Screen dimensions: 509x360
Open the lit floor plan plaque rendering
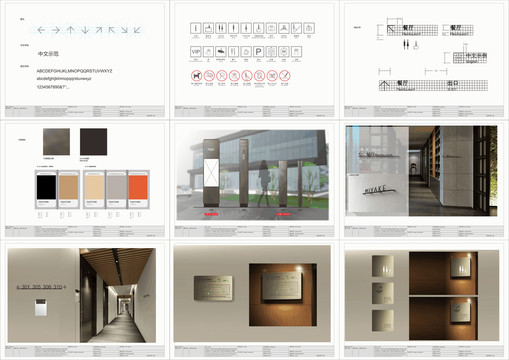pos(283,295)
